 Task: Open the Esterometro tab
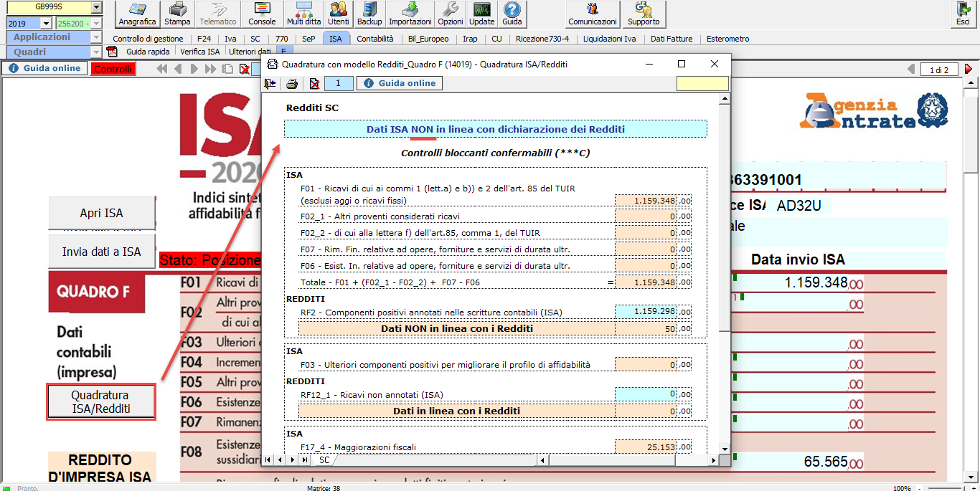727,39
